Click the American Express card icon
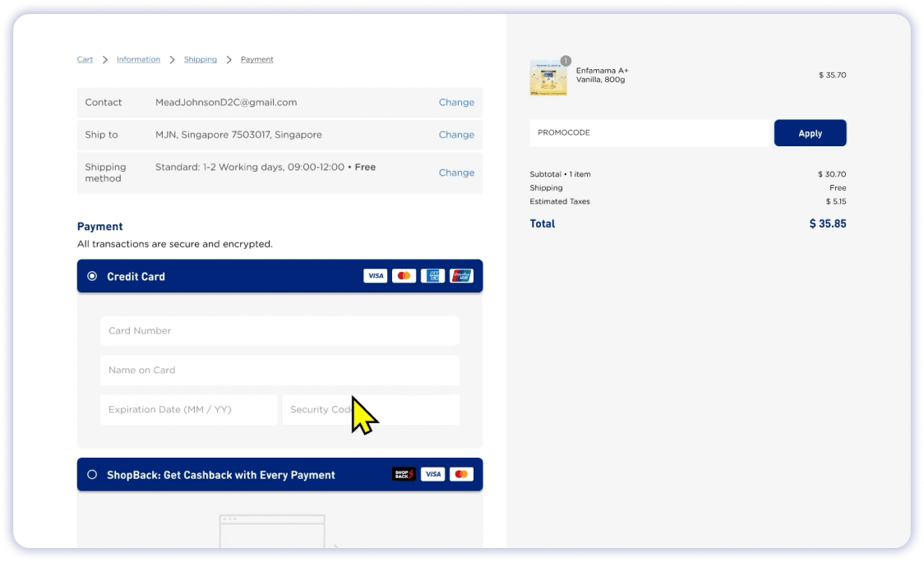Image resolution: width=924 pixels, height=562 pixels. coord(432,276)
